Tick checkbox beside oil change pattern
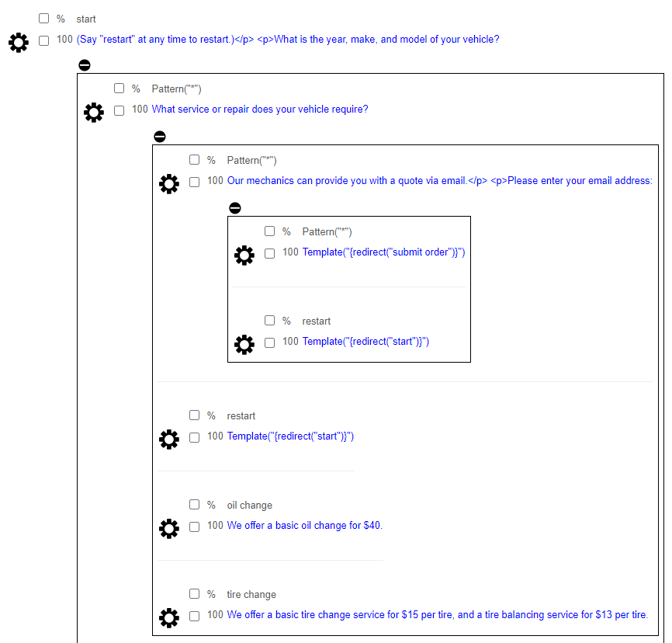This screenshot has height=643, width=672. (195, 504)
